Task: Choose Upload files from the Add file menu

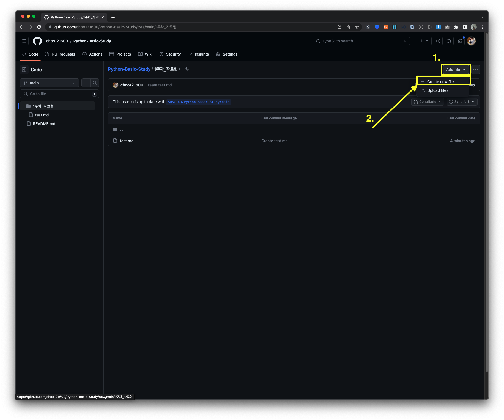Action: [x=437, y=90]
